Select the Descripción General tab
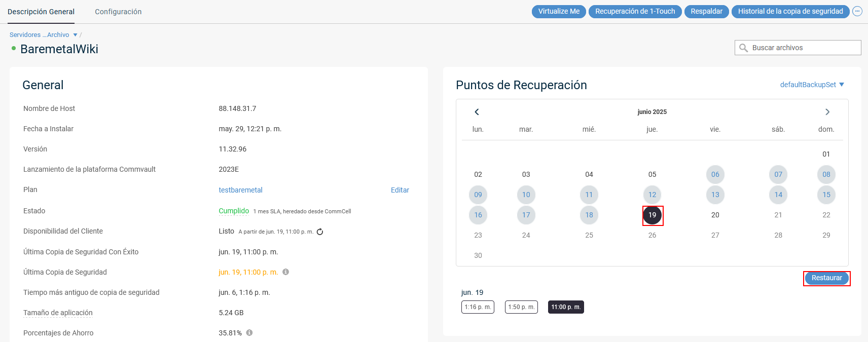This screenshot has height=342, width=868. coord(41,12)
